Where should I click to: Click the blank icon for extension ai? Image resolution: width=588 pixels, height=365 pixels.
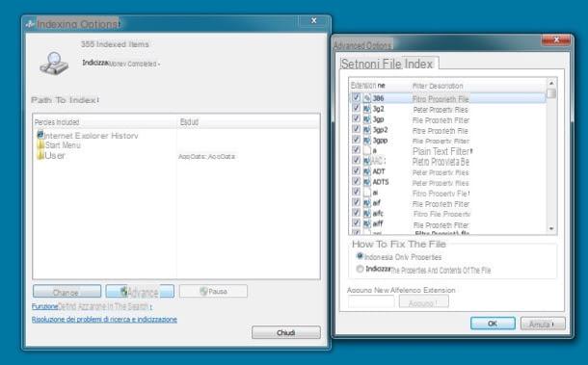click(x=366, y=193)
